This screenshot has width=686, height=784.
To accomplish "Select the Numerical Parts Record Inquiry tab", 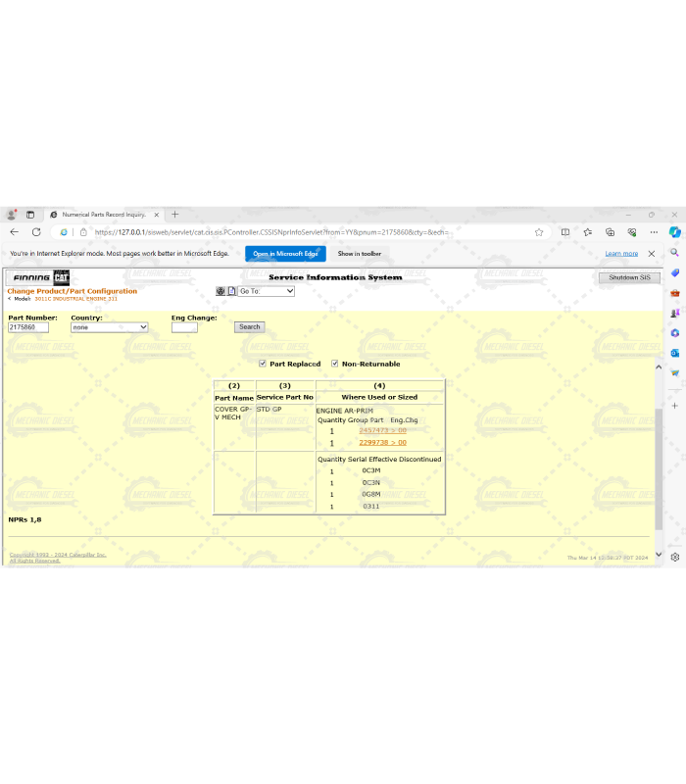I will [x=103, y=214].
